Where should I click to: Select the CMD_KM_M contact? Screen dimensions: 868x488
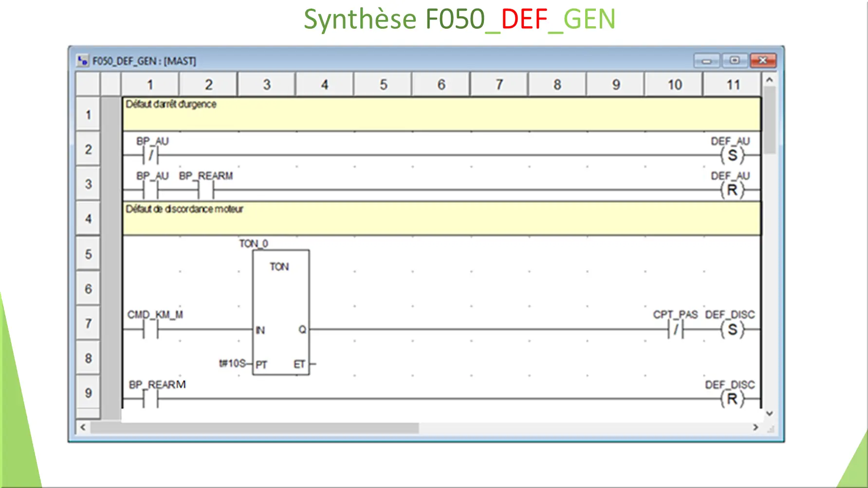[x=150, y=329]
